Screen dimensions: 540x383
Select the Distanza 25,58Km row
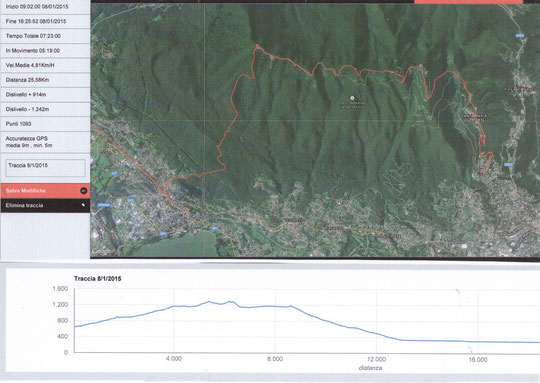[45, 80]
